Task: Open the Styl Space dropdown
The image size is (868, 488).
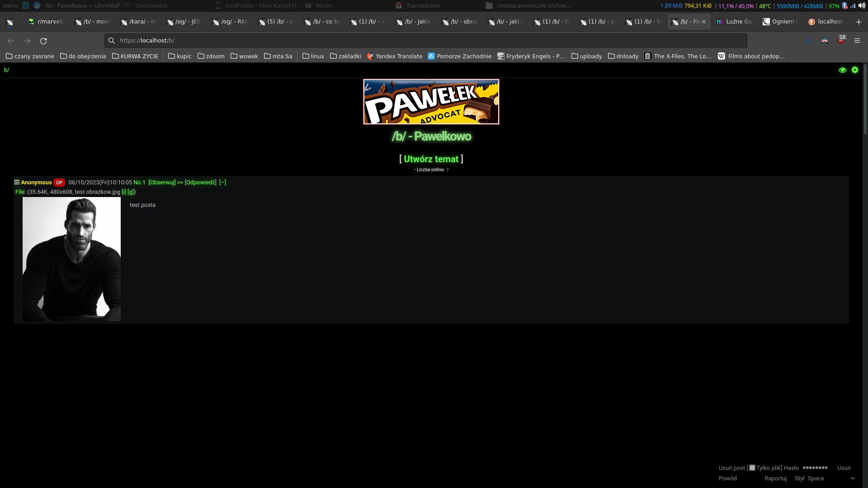Action: (831, 479)
